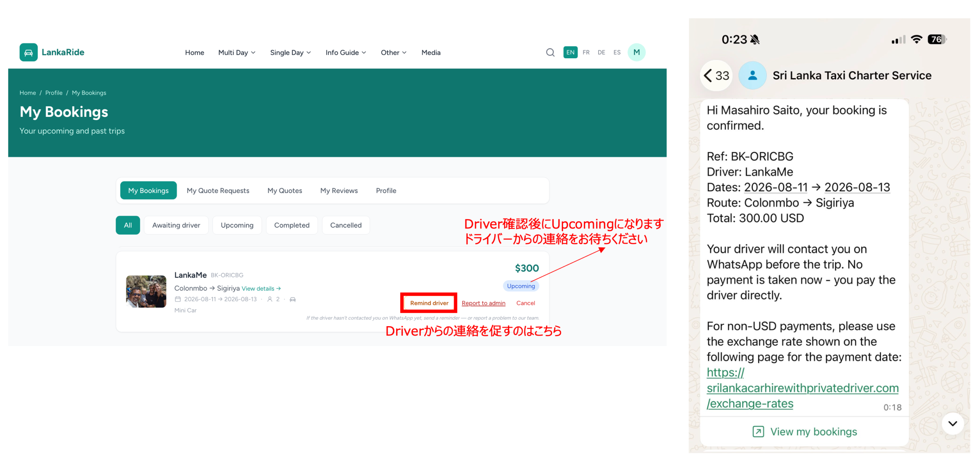Viewport: 980px width, 466px height.
Task: Go to the Home nav item
Action: click(x=194, y=52)
